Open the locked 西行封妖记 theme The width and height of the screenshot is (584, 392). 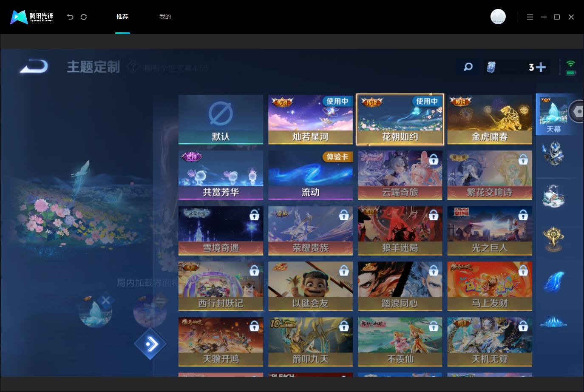click(x=221, y=286)
